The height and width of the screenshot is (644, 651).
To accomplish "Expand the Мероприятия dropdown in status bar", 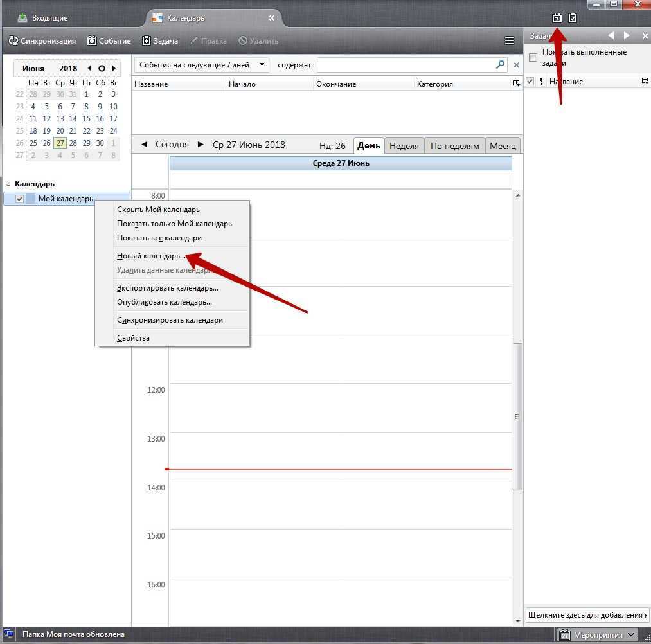I will (631, 635).
